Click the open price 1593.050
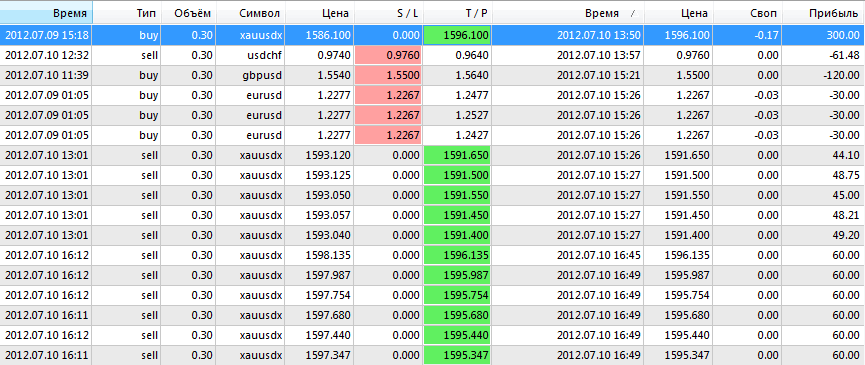The height and width of the screenshot is (365, 865). click(327, 195)
